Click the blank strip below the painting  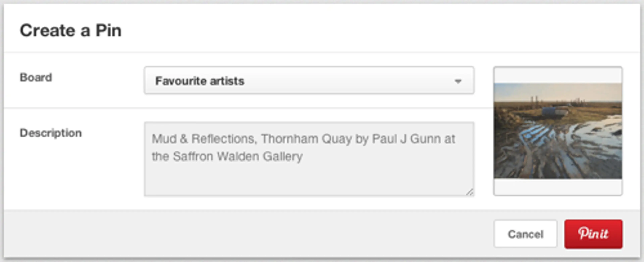tap(557, 187)
